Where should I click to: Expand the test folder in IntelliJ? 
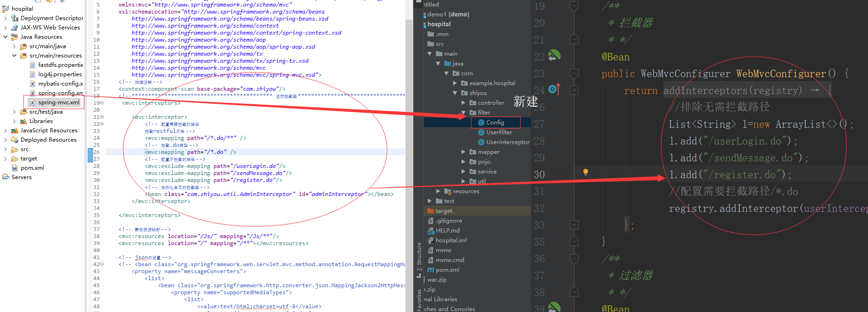tap(430, 201)
